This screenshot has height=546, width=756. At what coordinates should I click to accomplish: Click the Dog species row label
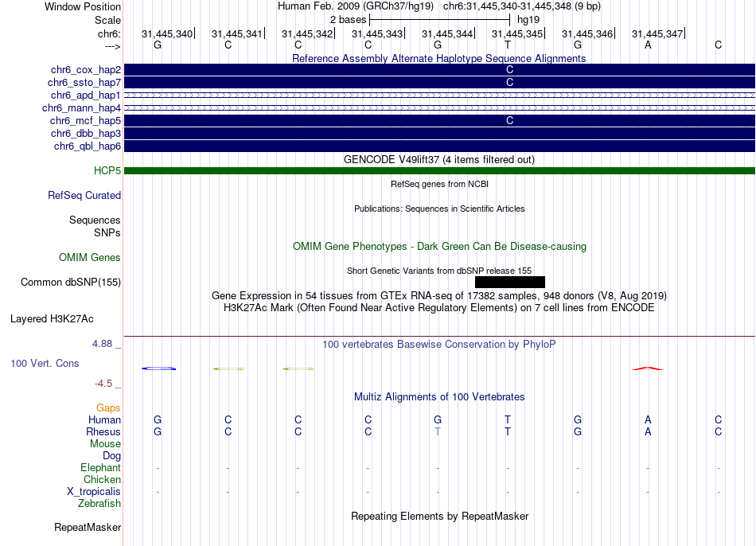coord(111,456)
